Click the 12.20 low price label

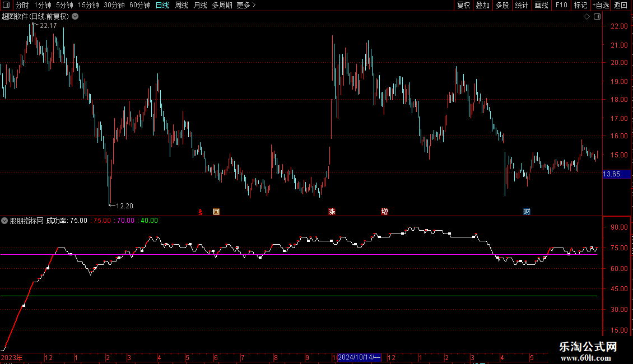[x=124, y=206]
